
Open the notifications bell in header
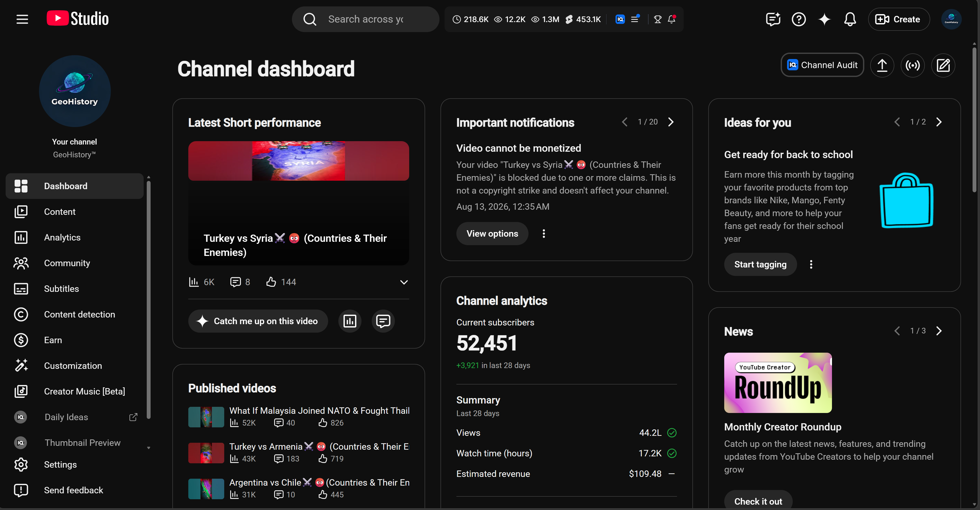pos(850,19)
